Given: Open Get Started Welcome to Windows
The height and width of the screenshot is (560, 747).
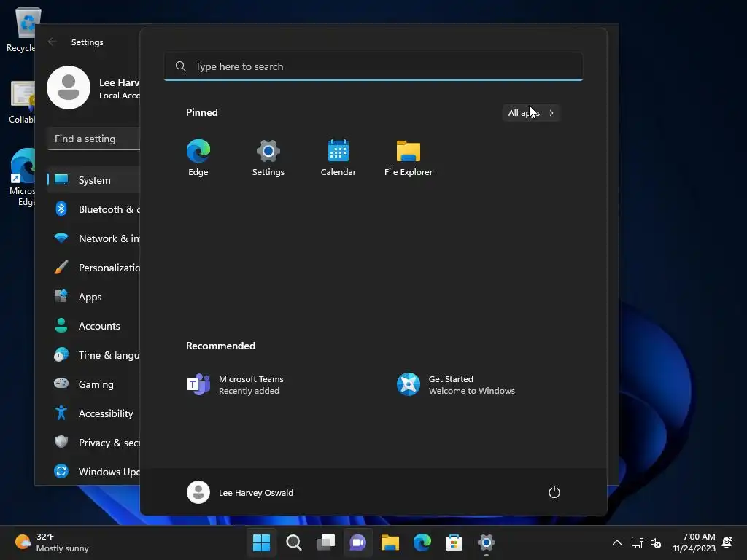Looking at the screenshot, I should (x=456, y=385).
